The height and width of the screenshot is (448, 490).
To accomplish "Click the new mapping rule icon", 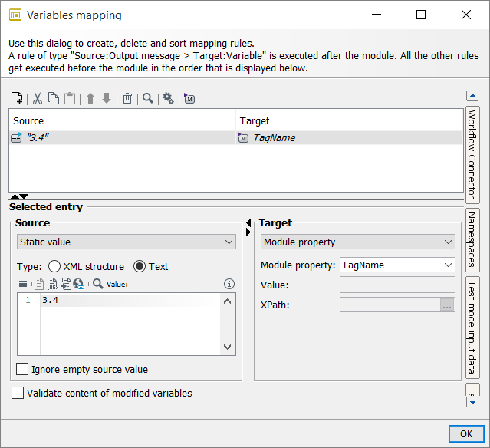I will [x=17, y=98].
